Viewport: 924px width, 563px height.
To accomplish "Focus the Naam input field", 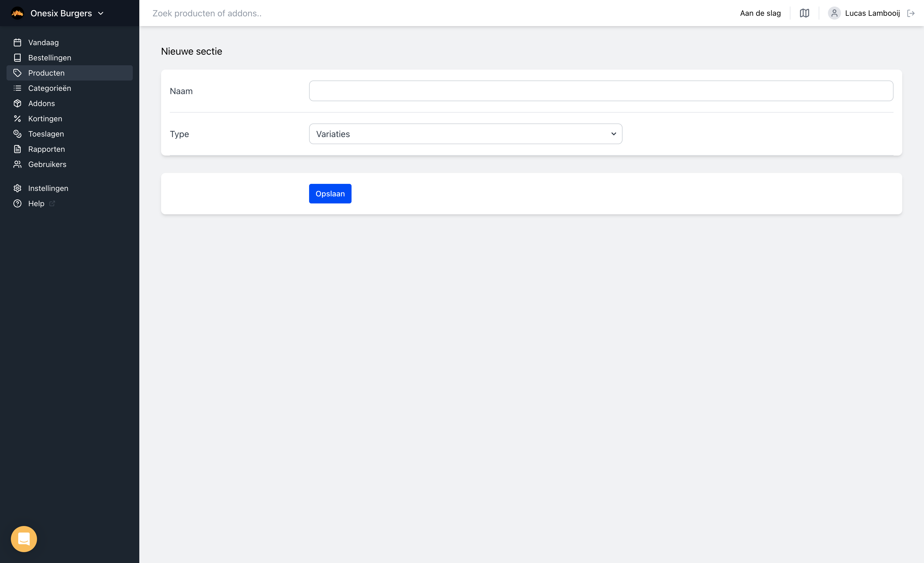I will click(x=601, y=91).
